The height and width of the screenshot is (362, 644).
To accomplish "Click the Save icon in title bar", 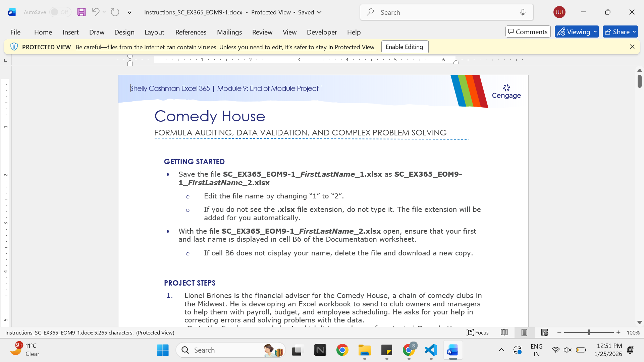I will tap(82, 12).
